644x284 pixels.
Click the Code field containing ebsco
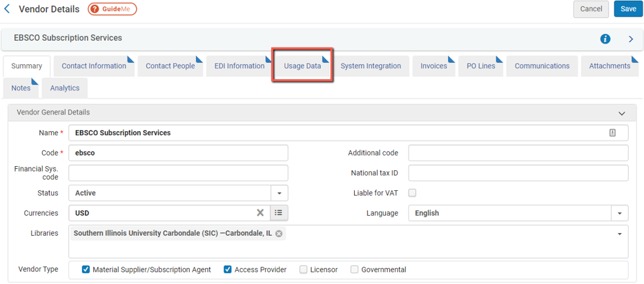click(178, 153)
